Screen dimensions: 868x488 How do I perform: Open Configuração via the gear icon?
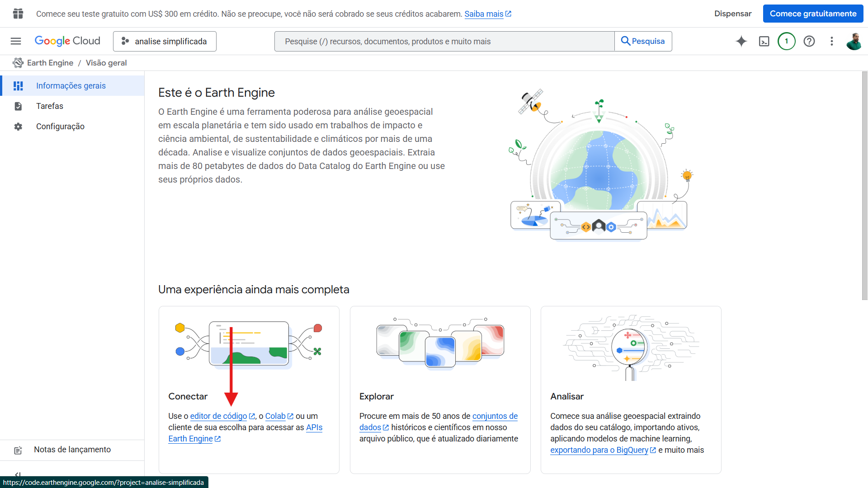(x=18, y=127)
